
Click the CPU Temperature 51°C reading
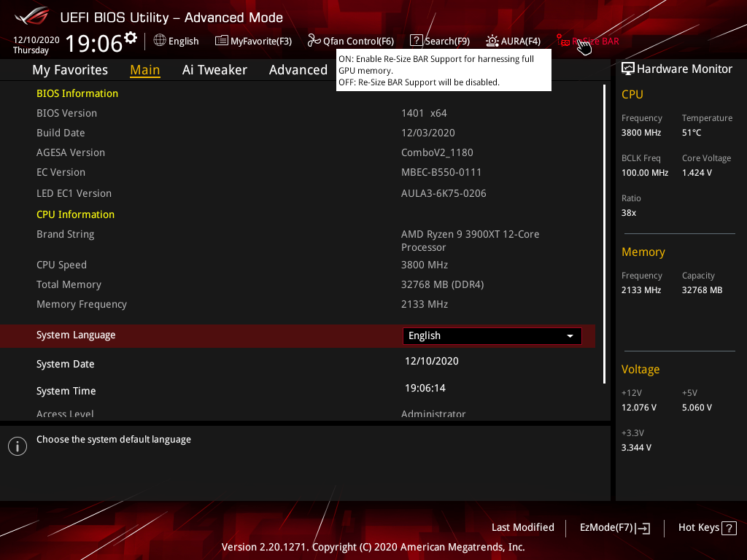coord(692,133)
